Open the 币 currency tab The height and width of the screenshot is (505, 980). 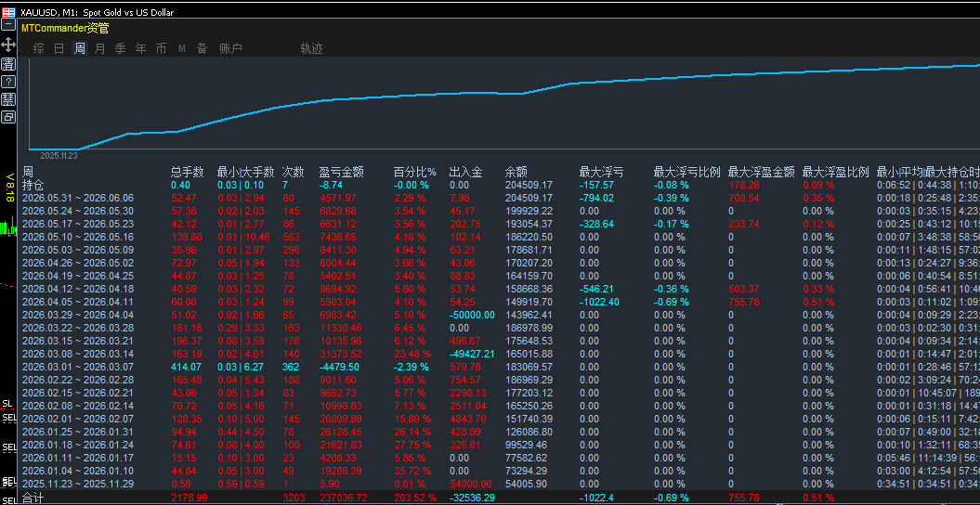coord(162,48)
